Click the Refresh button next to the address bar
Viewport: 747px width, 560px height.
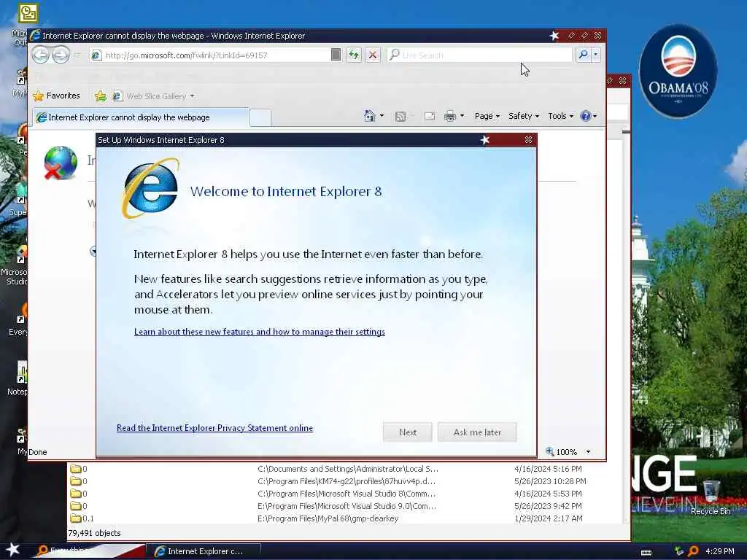(354, 55)
